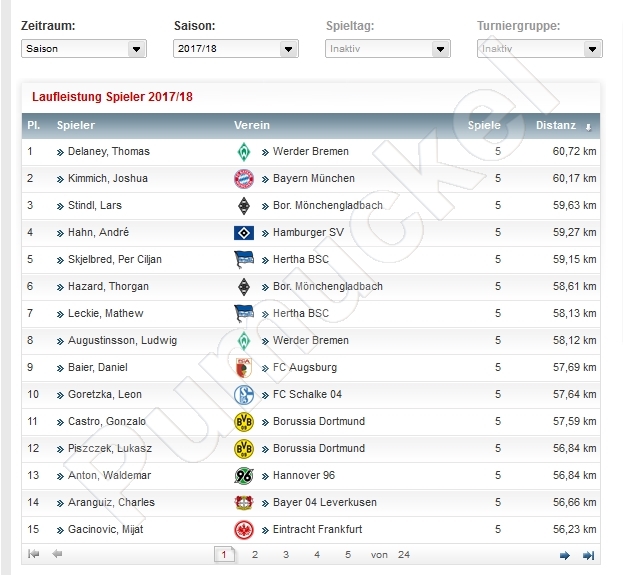Click the Hannover 96 club logo

(x=244, y=476)
